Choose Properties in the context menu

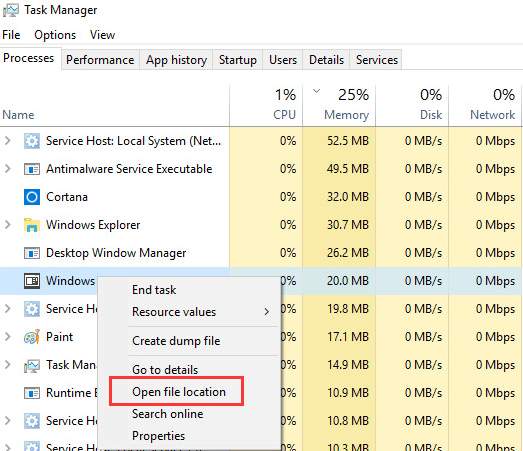(x=158, y=436)
